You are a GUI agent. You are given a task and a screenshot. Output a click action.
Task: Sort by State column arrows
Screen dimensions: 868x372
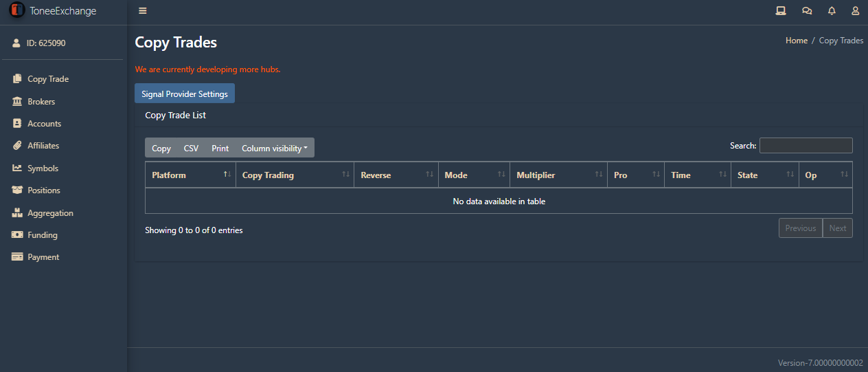click(790, 175)
